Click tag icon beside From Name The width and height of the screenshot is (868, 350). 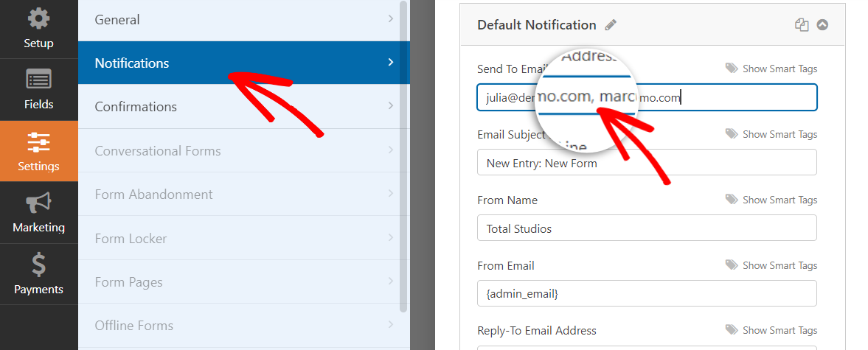click(732, 200)
